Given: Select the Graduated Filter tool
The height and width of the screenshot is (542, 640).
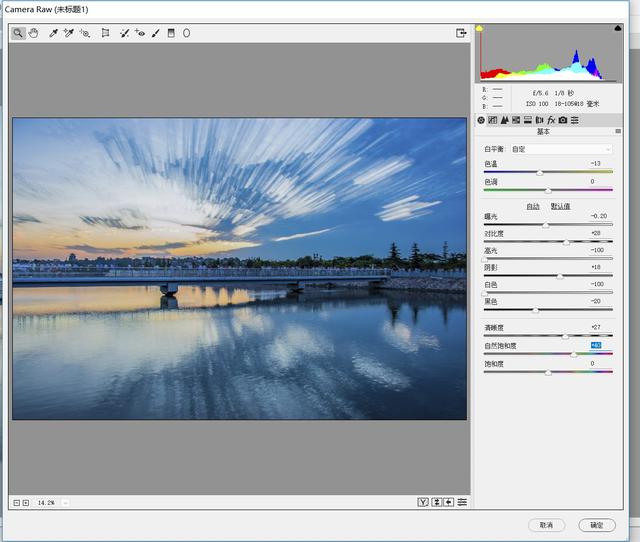Looking at the screenshot, I should click(x=171, y=33).
